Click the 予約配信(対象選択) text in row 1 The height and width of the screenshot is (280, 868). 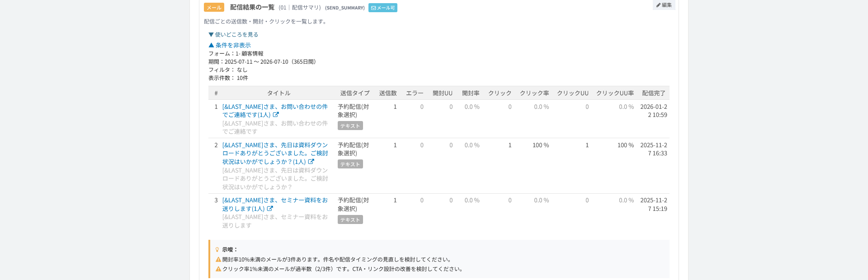click(354, 111)
